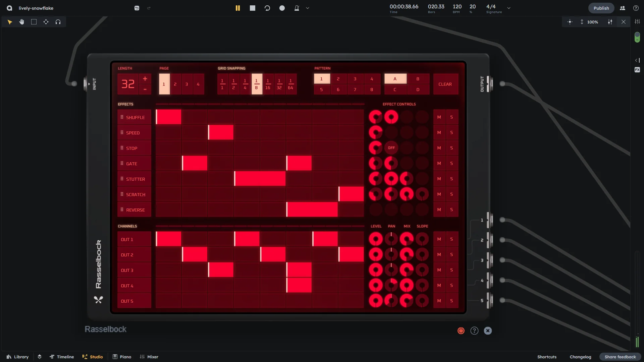Open the Rasselbock device help icon
Image resolution: width=644 pixels, height=362 pixels.
pyautogui.click(x=474, y=330)
